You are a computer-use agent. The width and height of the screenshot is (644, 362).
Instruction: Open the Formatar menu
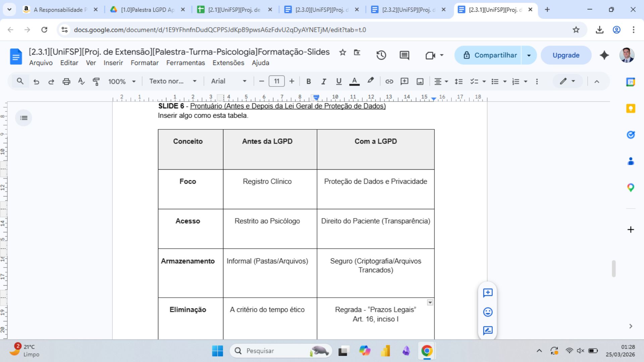coord(145,63)
